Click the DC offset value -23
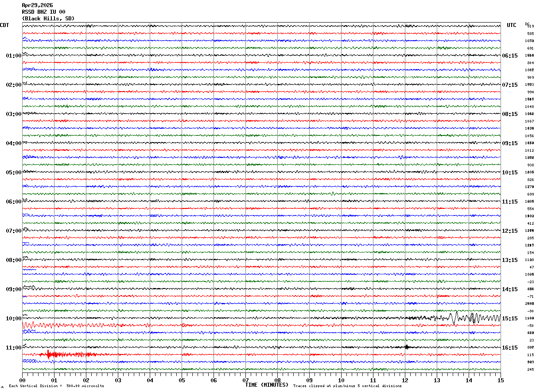Image resolution: width=536 pixels, height=392 pixels. [531, 282]
